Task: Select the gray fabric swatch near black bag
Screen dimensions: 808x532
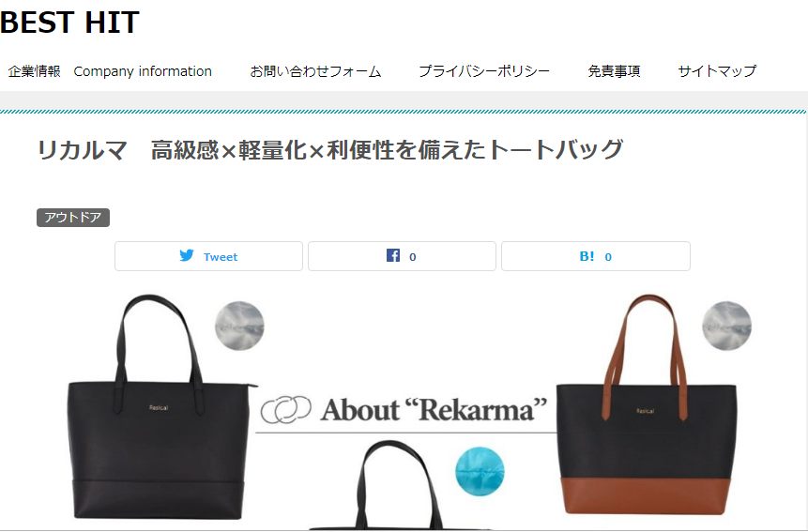Action: 239,326
